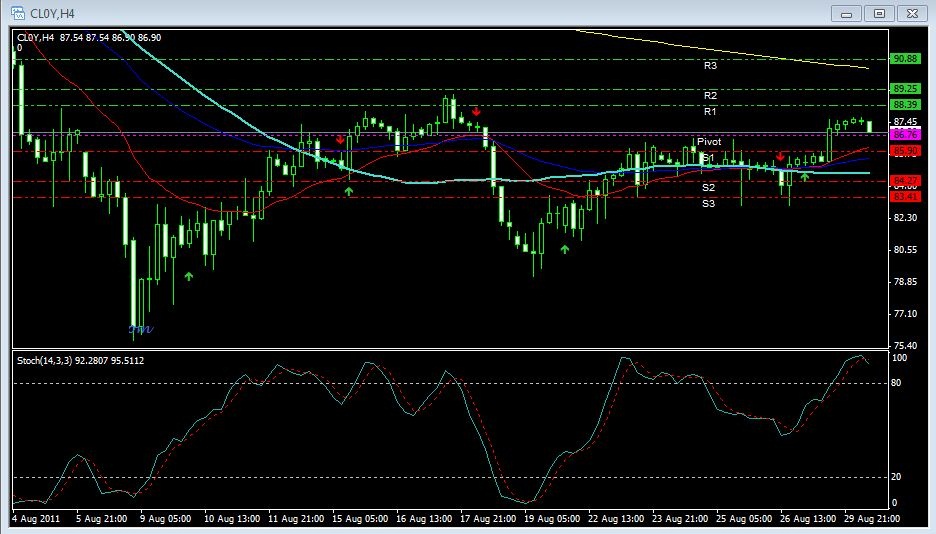Select the S3 support level label
Image resolution: width=936 pixels, height=534 pixels.
709,203
